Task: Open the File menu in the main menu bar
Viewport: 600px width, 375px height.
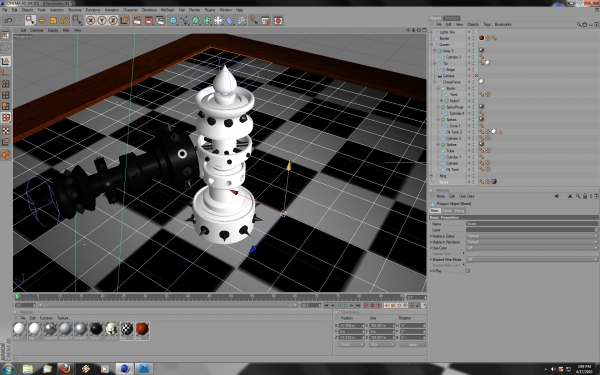Action: point(5,10)
